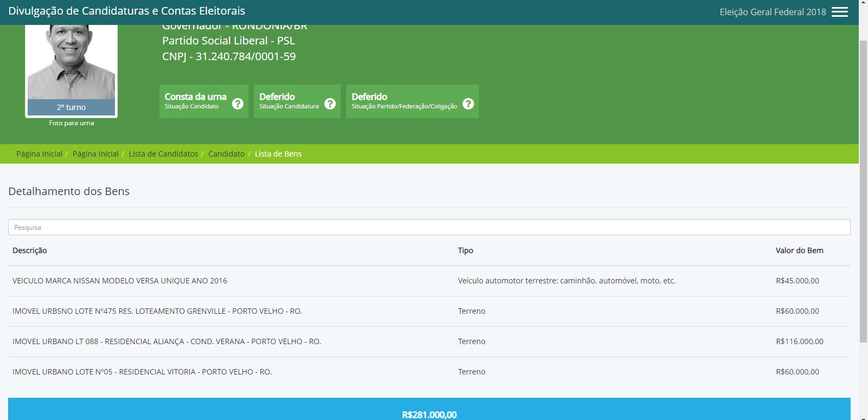
Task: Go to first Página Inicial breadcrumb
Action: pyautogui.click(x=39, y=154)
